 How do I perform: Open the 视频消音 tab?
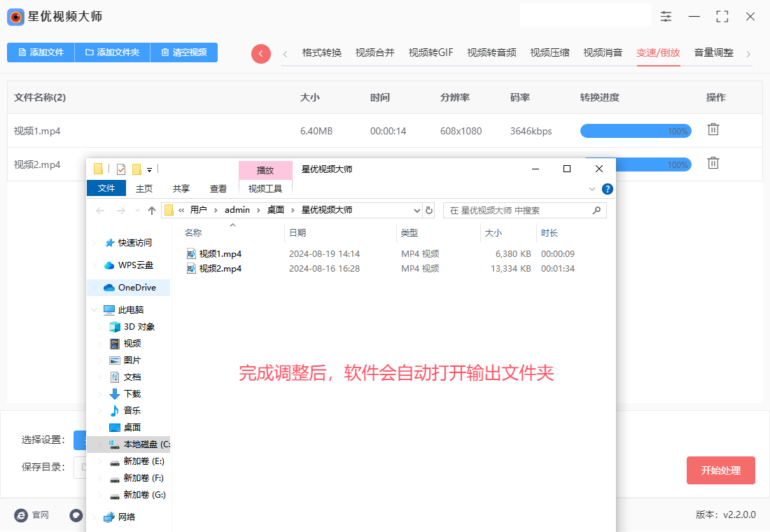pyautogui.click(x=603, y=52)
